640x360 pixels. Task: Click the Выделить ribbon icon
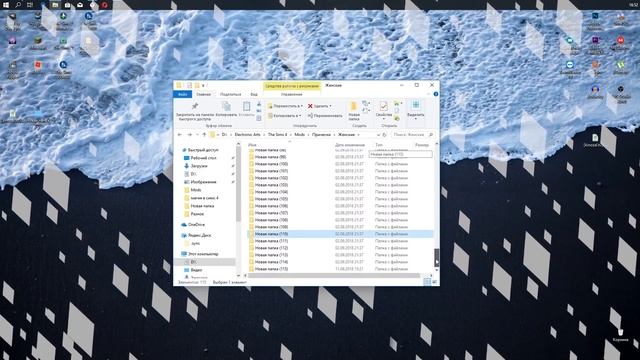click(x=416, y=105)
